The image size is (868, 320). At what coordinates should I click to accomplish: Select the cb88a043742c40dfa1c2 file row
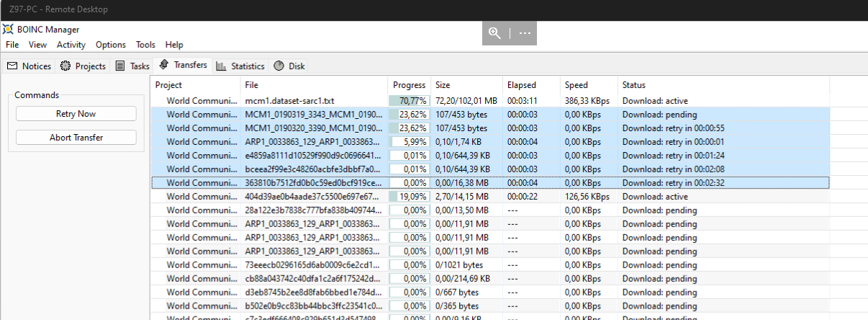(490, 278)
